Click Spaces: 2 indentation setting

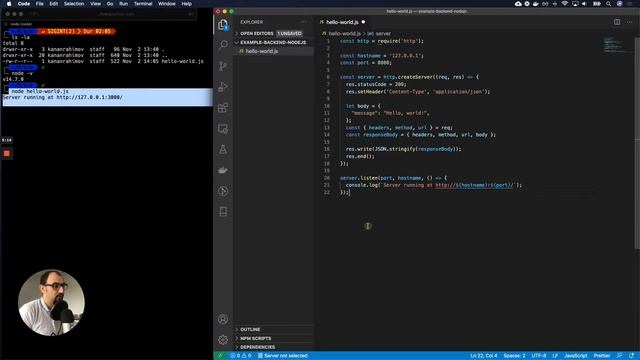[x=514, y=356]
